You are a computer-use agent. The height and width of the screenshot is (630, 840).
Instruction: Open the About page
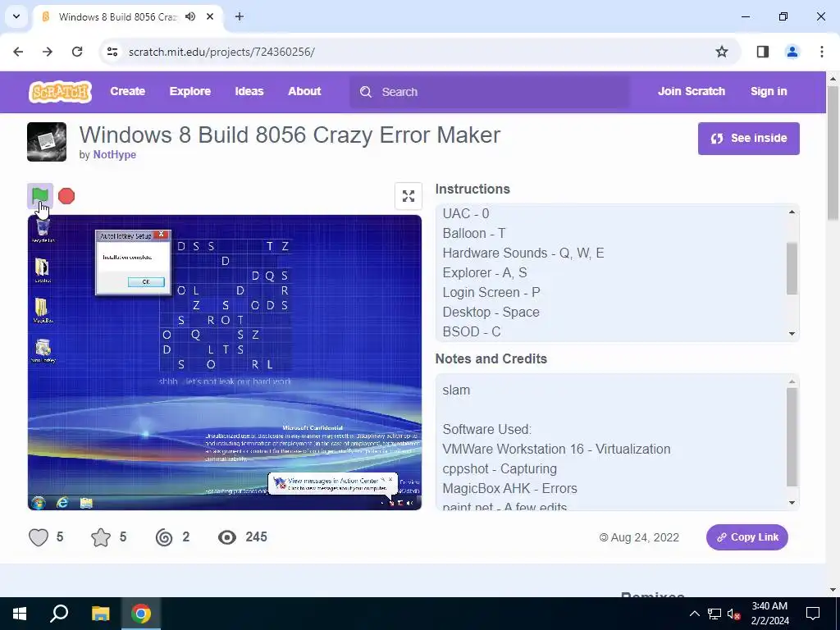[x=304, y=92]
